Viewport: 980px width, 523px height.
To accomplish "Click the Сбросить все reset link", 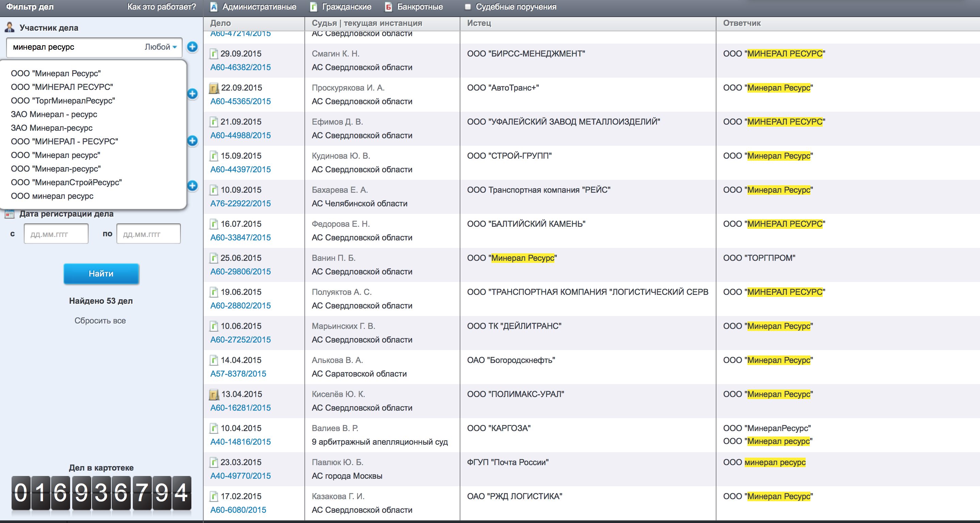I will pos(100,321).
